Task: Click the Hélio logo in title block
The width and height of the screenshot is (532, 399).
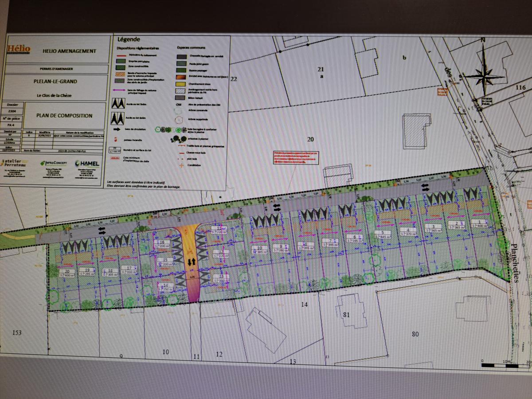Action: (x=19, y=49)
